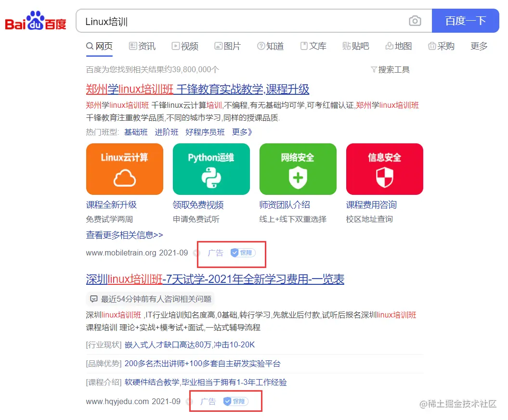Expand 更多》 class types

[242, 132]
